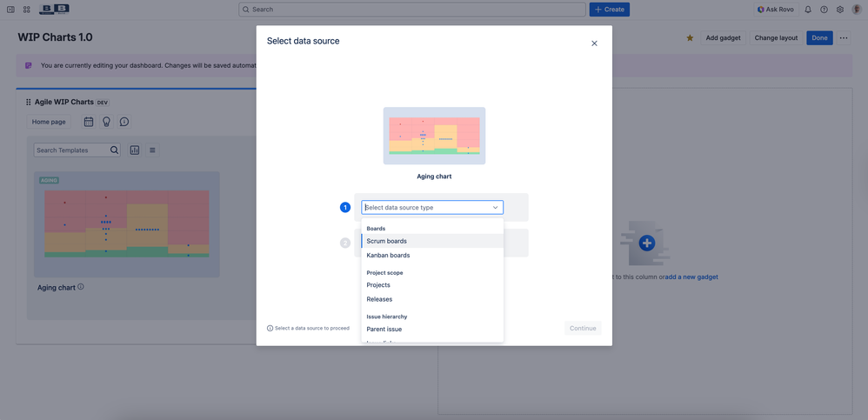Click the search magnifier icon in top bar

point(246,10)
